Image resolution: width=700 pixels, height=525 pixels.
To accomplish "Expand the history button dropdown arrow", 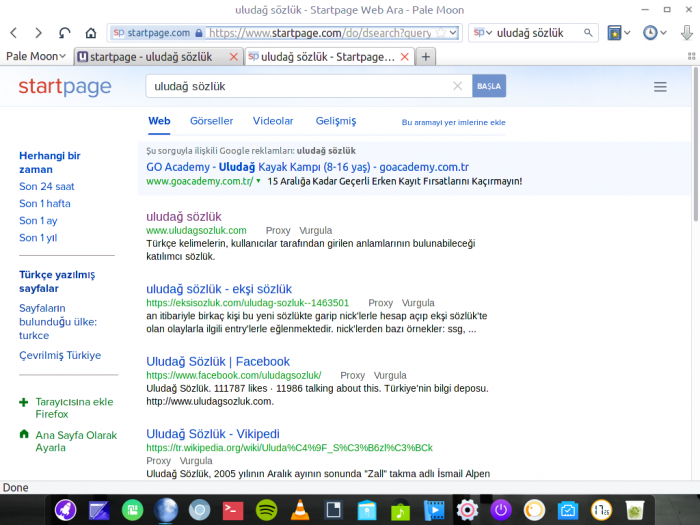I will tap(663, 33).
